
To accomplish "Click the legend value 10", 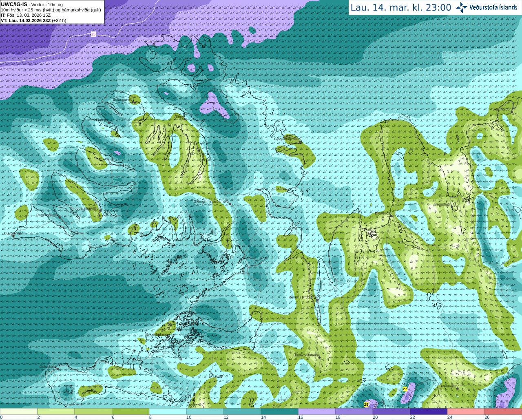I will [x=189, y=417].
